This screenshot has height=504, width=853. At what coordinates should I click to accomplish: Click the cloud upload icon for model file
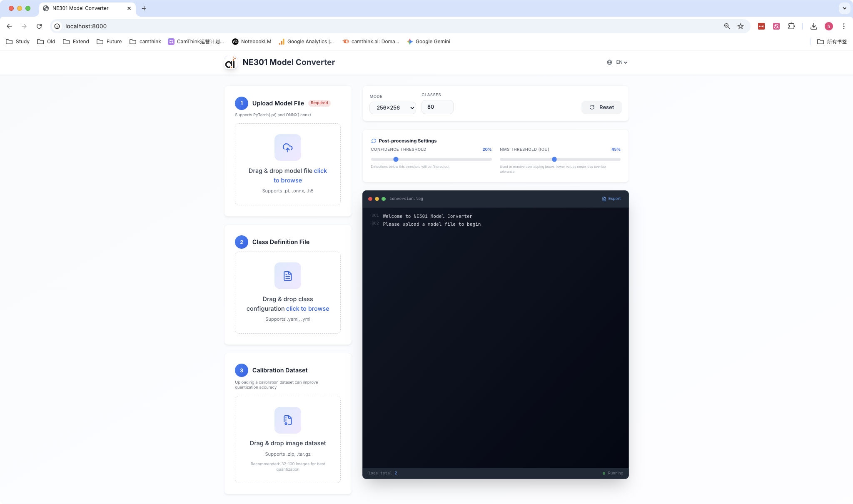287,147
